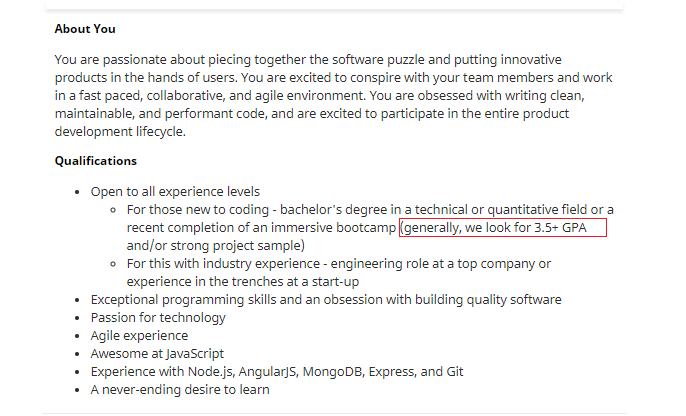The width and height of the screenshot is (686, 416).
Task: Click the and/or strong project sample line
Action: tap(216, 245)
